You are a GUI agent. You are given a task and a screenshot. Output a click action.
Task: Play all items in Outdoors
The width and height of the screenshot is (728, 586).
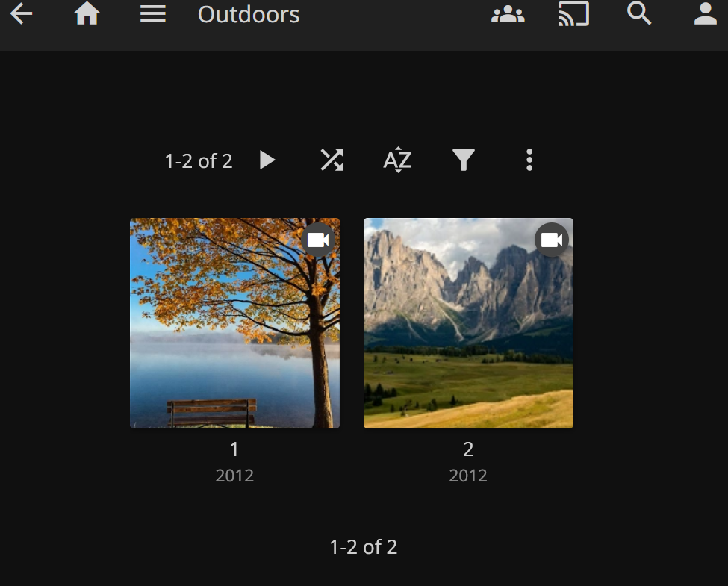[x=267, y=160]
